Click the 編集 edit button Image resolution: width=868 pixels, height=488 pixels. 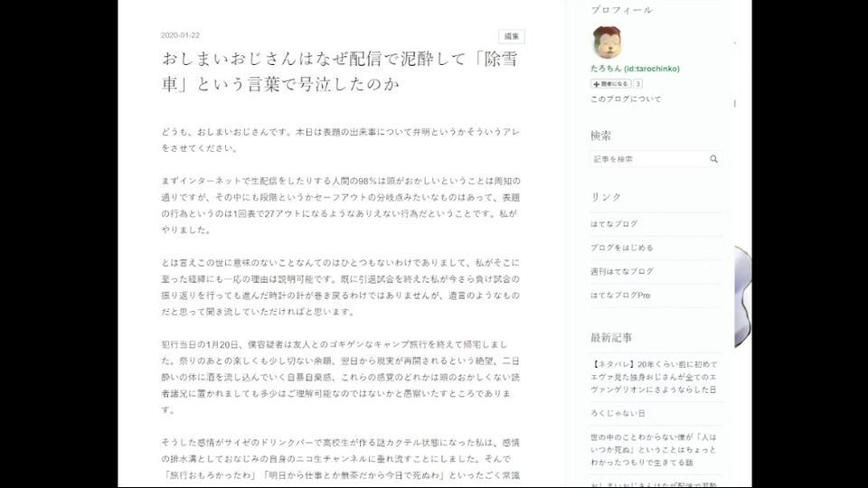pyautogui.click(x=512, y=36)
